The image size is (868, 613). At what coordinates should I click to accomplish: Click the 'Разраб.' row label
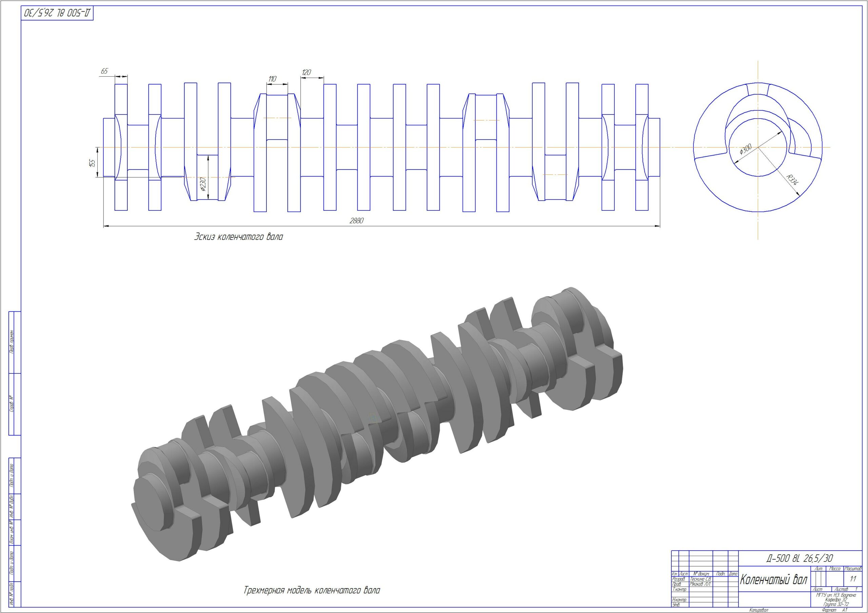point(679,579)
